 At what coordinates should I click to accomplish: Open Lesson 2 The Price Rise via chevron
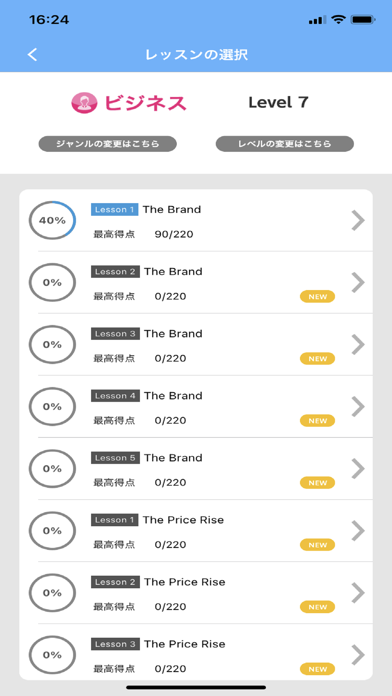click(358, 593)
